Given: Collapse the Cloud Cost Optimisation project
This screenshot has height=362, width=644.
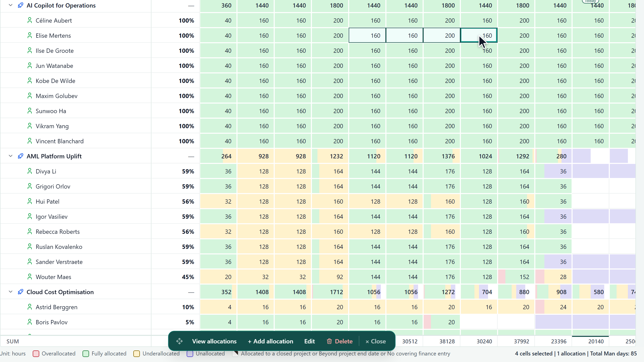Looking at the screenshot, I should point(11,292).
